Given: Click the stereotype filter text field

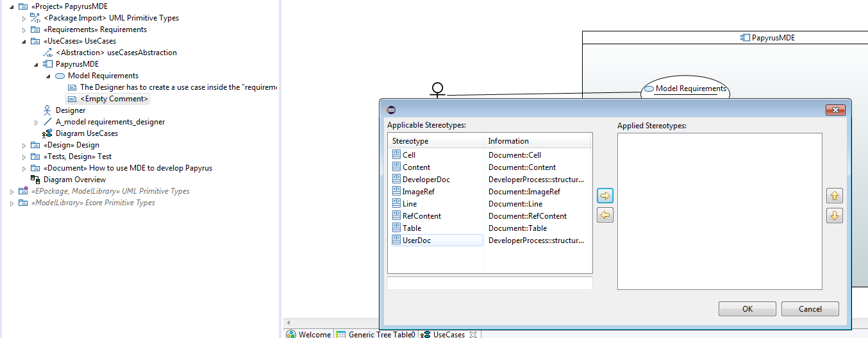Looking at the screenshot, I should tap(490, 283).
